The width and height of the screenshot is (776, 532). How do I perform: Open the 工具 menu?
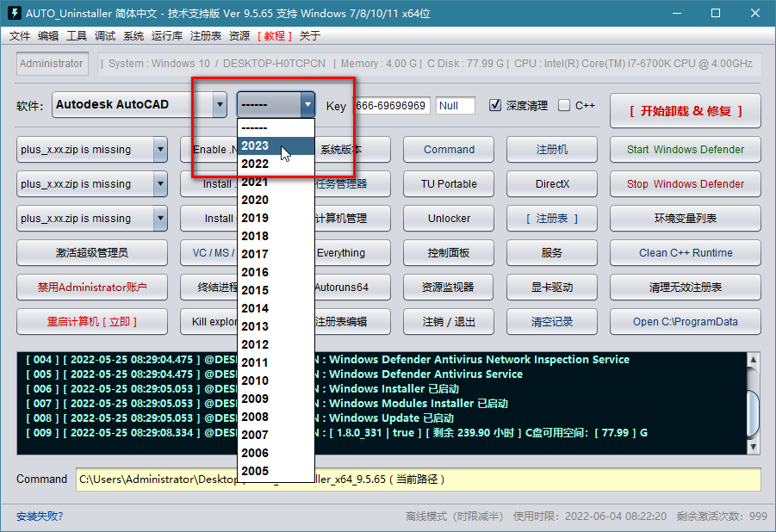tap(76, 35)
